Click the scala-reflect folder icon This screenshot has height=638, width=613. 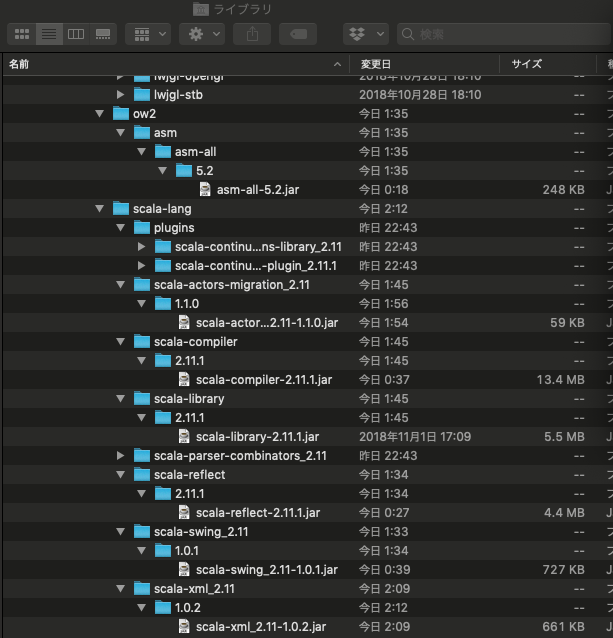(142, 474)
